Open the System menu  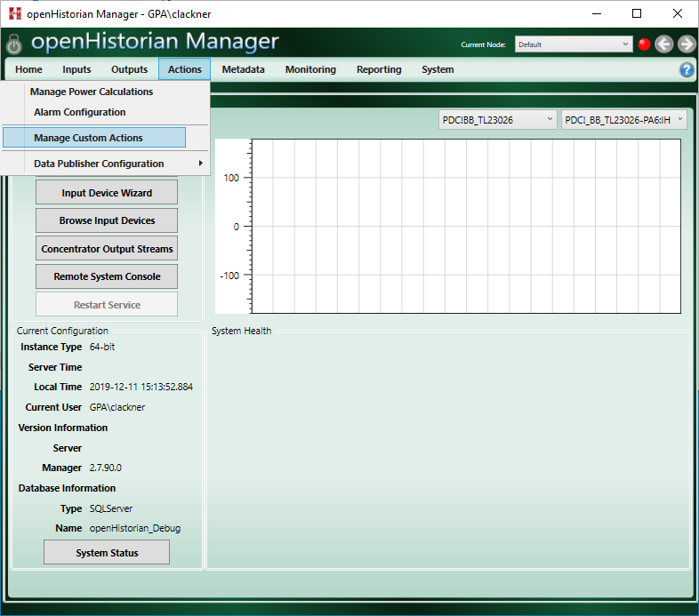point(438,69)
